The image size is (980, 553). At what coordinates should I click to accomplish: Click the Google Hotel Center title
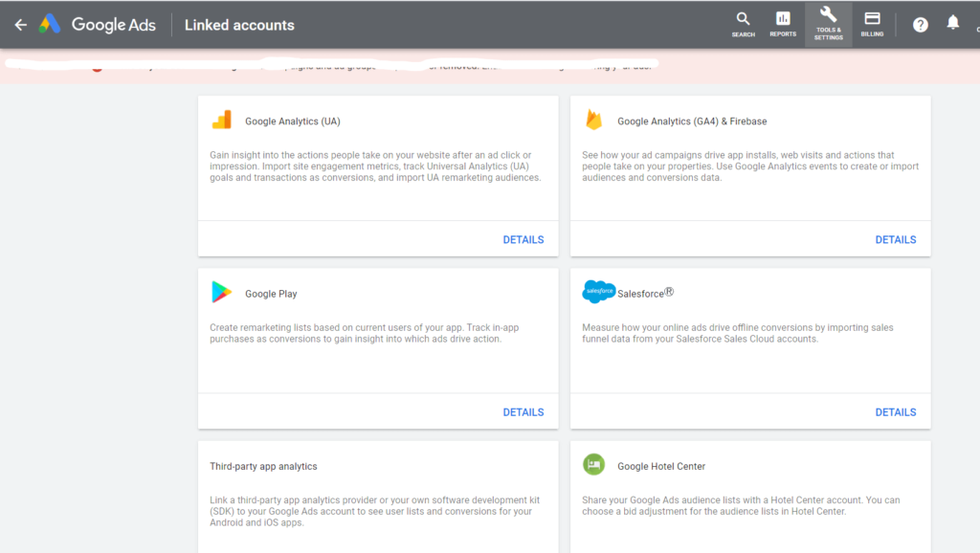click(x=661, y=466)
